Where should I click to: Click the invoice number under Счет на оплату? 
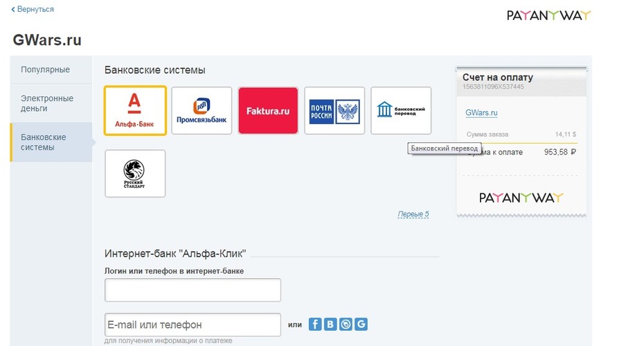coord(493,87)
